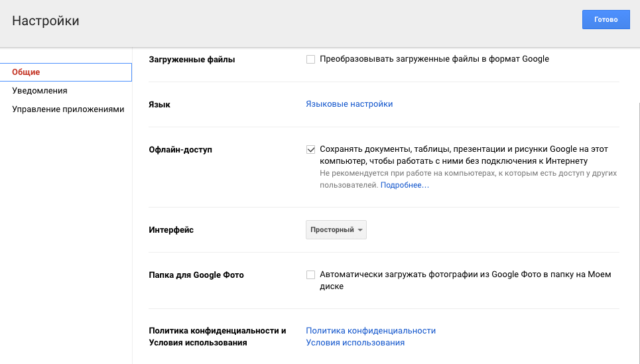Viewport: 640px width, 364px height.
Task: Click the Загруженные файлы section label
Action: 192,60
